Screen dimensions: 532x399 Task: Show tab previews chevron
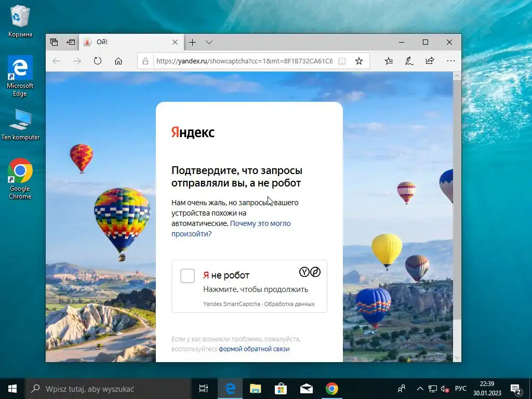click(209, 42)
